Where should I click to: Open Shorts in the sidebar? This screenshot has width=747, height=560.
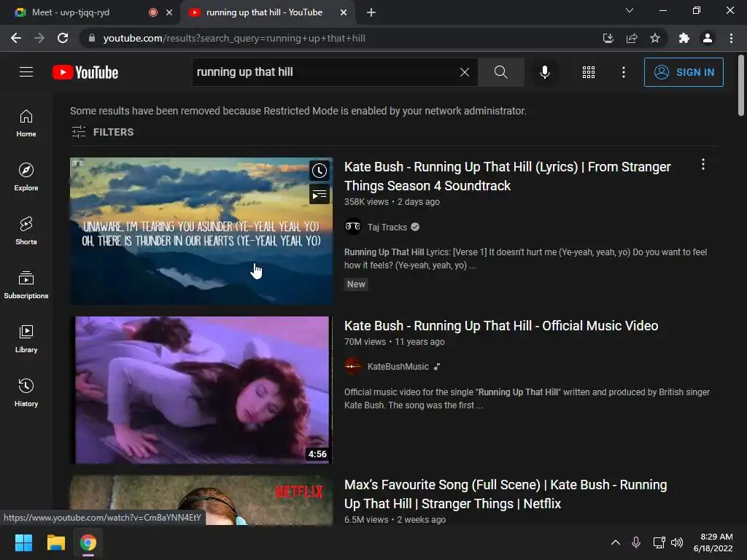coord(26,230)
